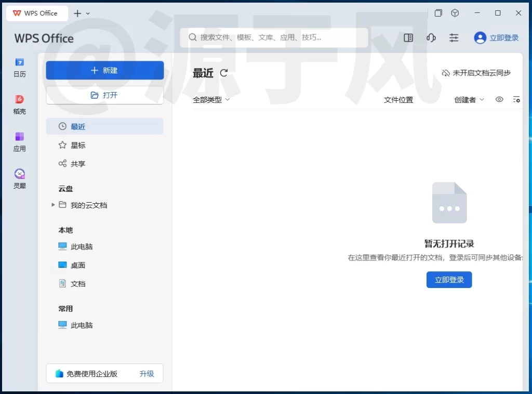The image size is (532, 394).
Task: Click the 文件位置 column header
Action: [398, 100]
